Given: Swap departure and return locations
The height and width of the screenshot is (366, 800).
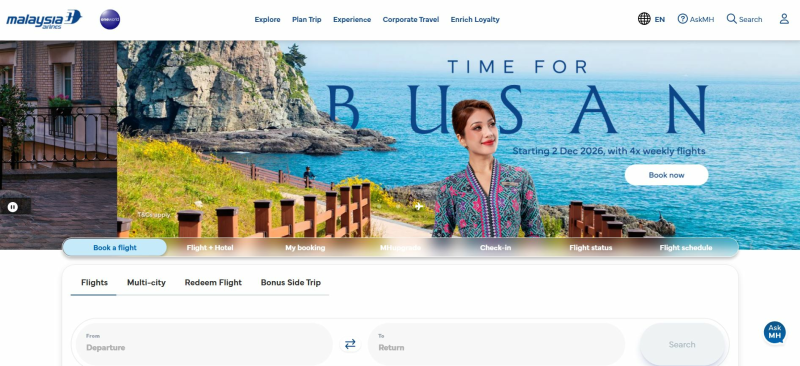Looking at the screenshot, I should pyautogui.click(x=350, y=344).
